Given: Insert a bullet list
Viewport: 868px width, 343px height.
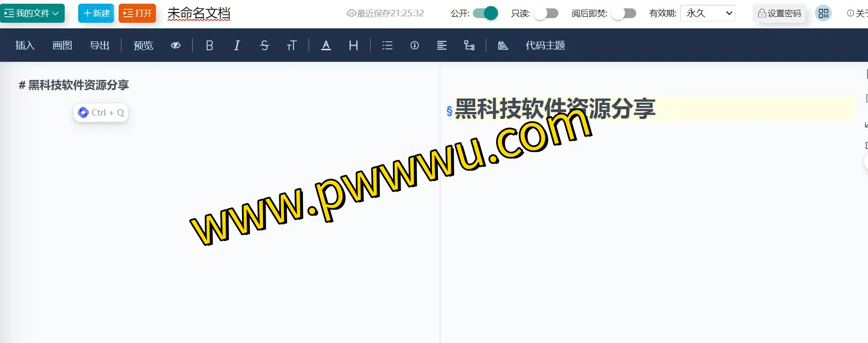Looking at the screenshot, I should click(387, 46).
